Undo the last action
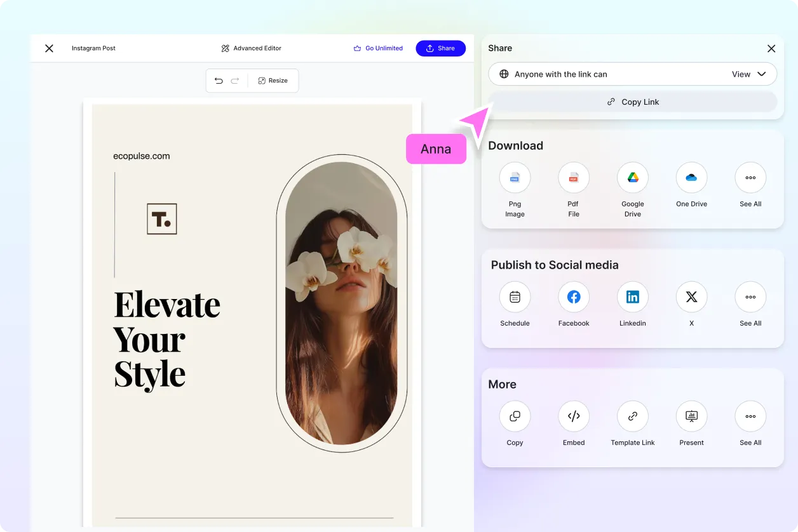798x532 pixels. (219, 81)
